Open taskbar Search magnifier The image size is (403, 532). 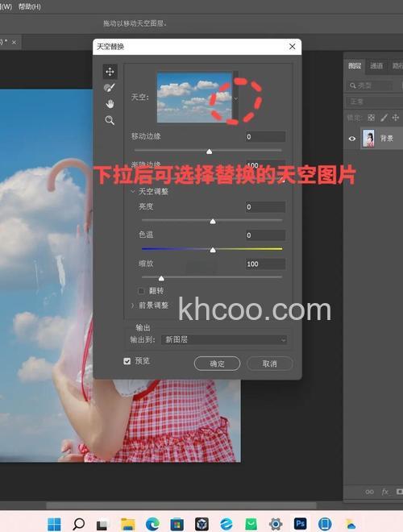click(79, 524)
